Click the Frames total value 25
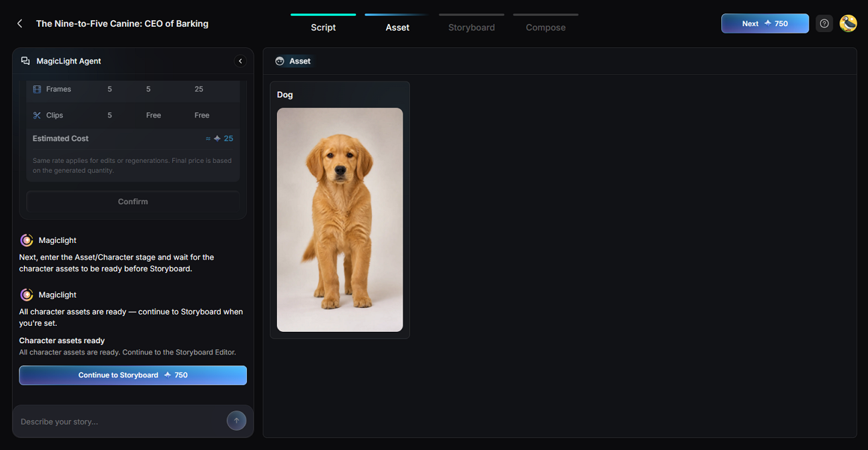 [x=199, y=89]
